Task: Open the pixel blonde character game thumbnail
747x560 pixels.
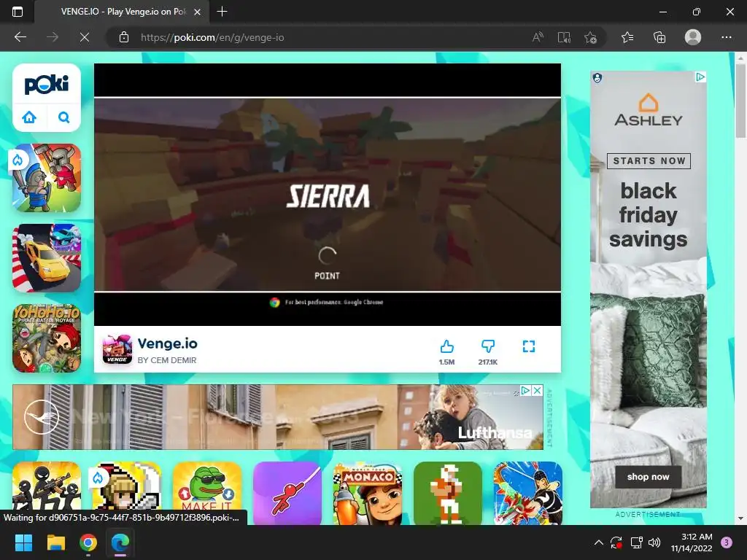Action: [x=127, y=493]
